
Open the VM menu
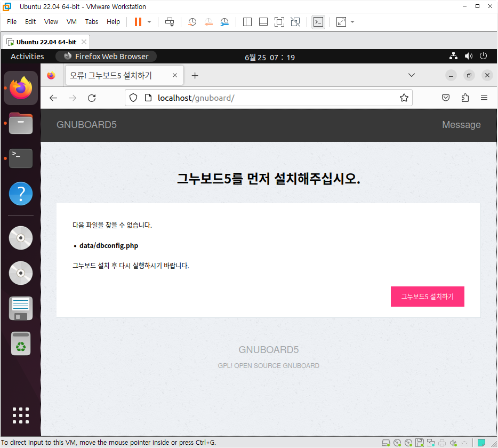pos(71,22)
